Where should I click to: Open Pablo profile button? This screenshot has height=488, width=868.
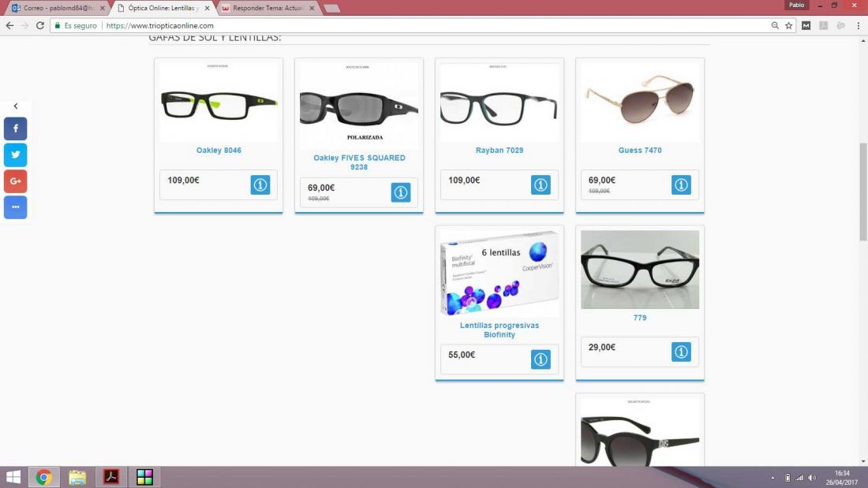tap(797, 5)
